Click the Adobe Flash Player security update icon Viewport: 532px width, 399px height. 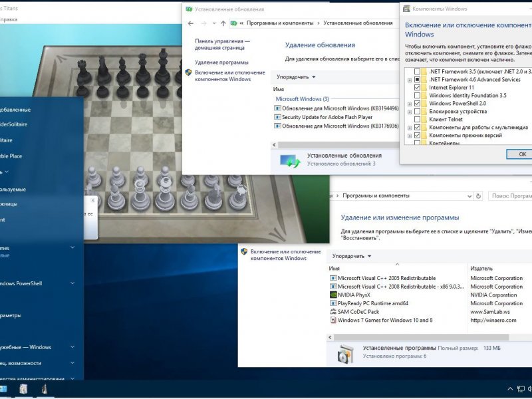point(277,117)
